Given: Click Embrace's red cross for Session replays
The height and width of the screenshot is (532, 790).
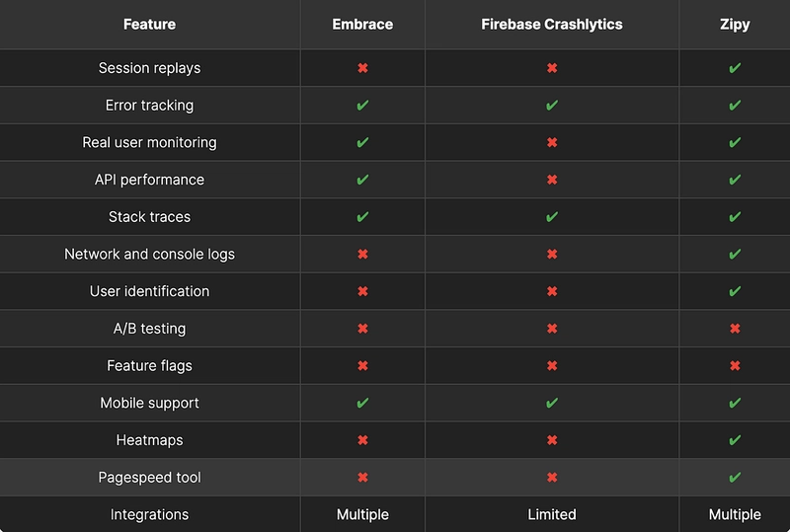Looking at the screenshot, I should 362,68.
